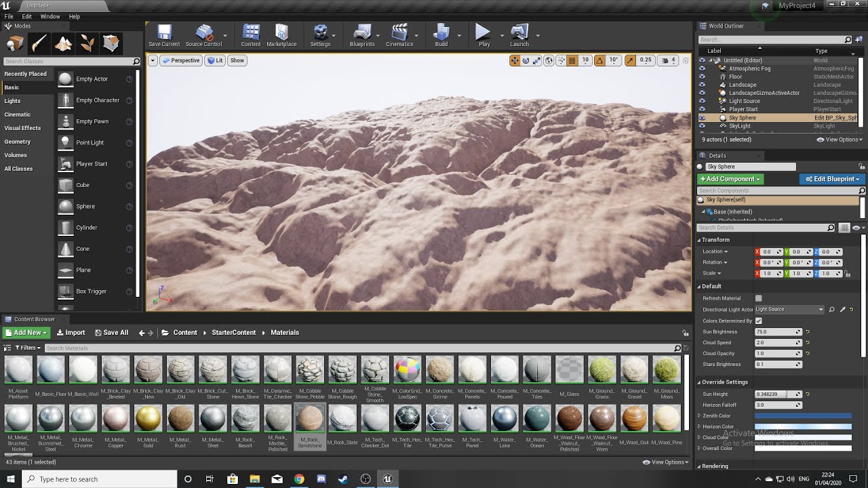Open Directional Light Actor dropdown
Screen dimensions: 868x488
coord(790,310)
